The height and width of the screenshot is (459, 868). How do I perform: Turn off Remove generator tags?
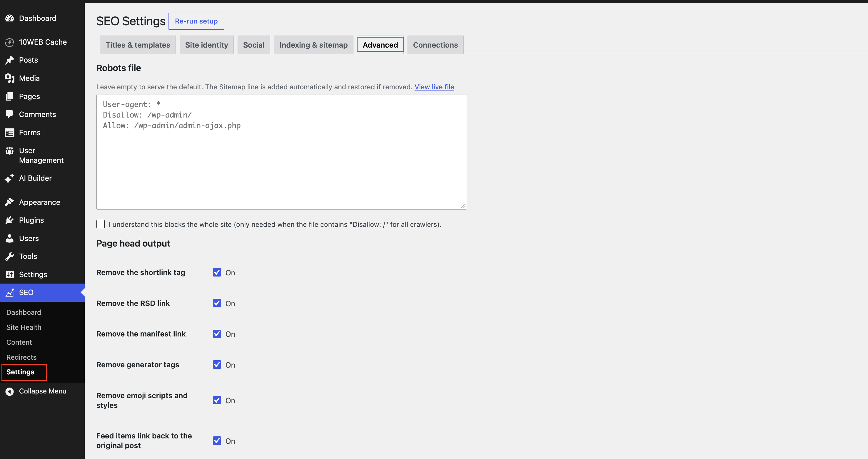(217, 365)
